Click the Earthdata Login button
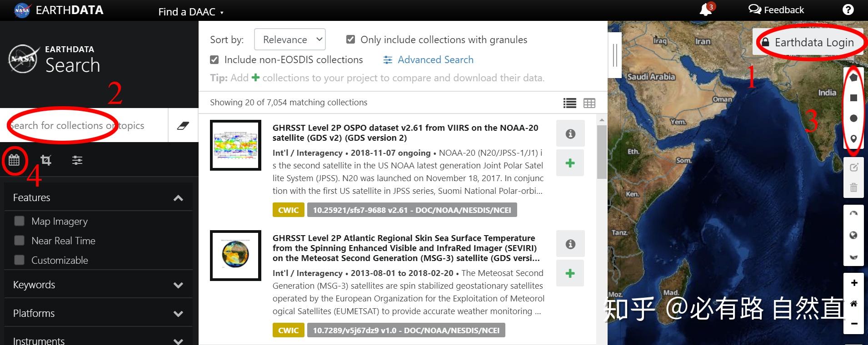This screenshot has height=345, width=868. coord(808,42)
